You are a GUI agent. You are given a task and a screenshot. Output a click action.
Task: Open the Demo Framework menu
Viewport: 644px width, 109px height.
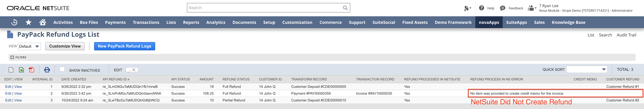point(453,22)
